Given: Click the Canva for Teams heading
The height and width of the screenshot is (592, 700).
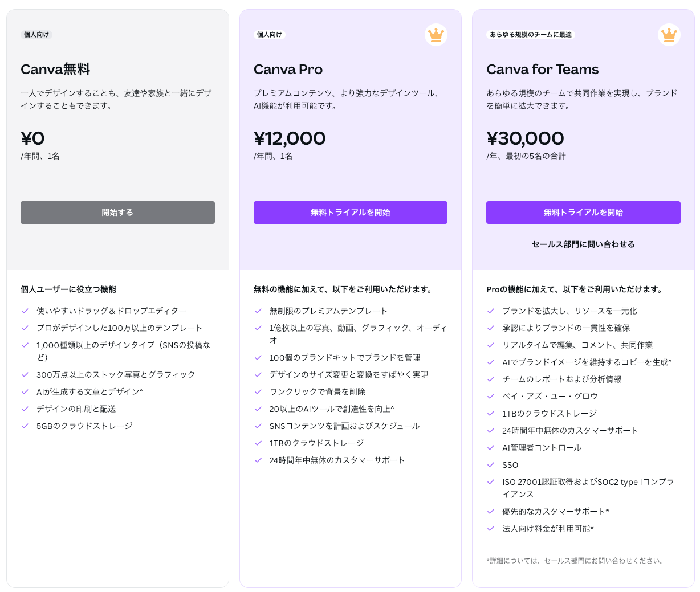Looking at the screenshot, I should pyautogui.click(x=542, y=70).
